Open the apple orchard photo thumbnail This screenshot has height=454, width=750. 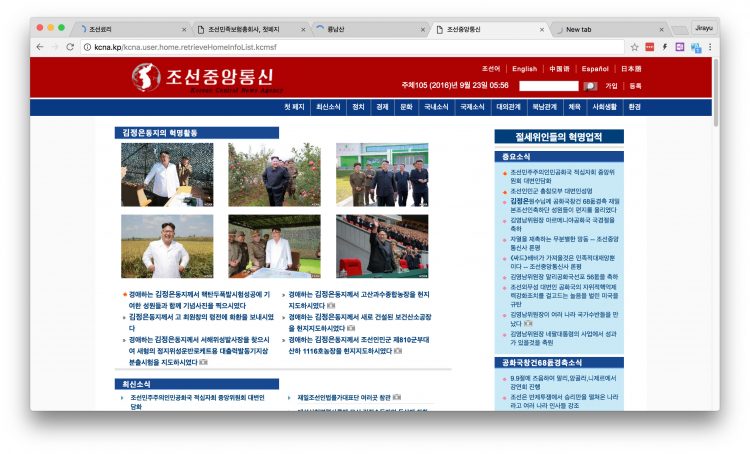click(275, 175)
